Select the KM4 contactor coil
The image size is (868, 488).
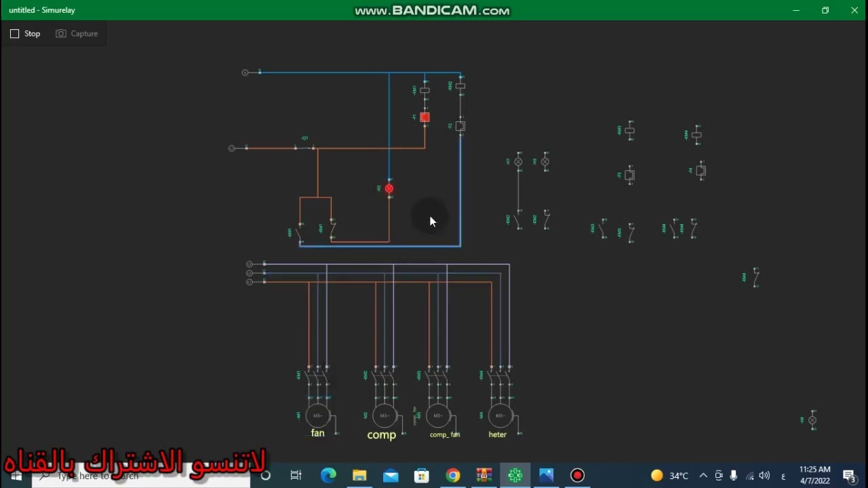pyautogui.click(x=696, y=135)
